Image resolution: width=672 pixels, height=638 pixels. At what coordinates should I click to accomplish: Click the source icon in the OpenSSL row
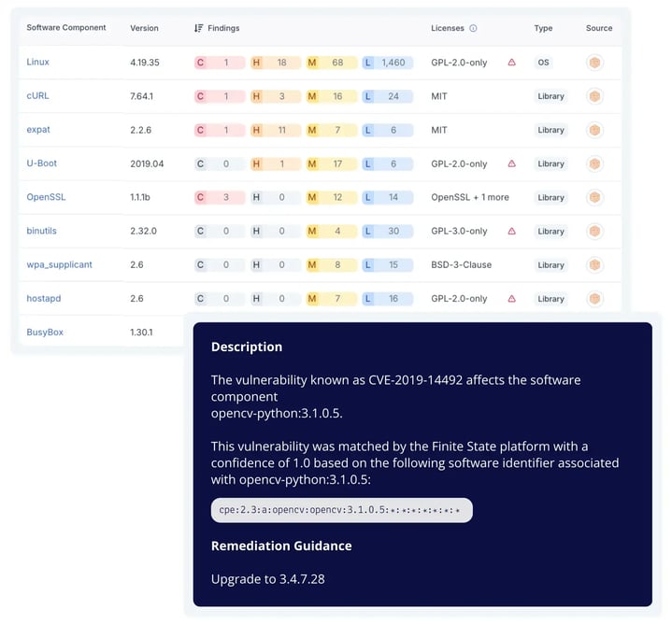click(594, 197)
